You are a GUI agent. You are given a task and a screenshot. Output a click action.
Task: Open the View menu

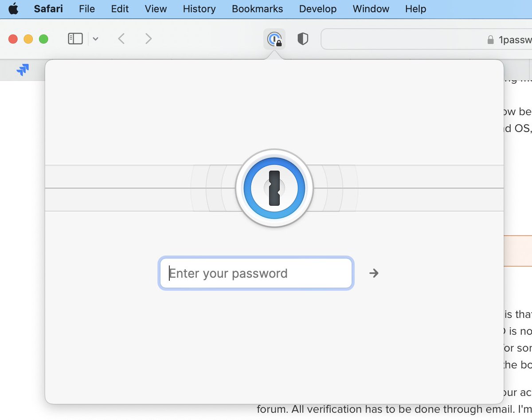[x=156, y=9]
